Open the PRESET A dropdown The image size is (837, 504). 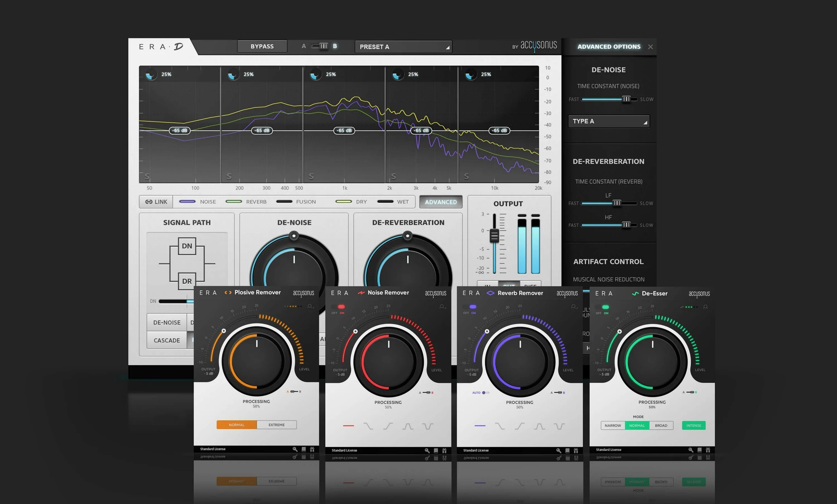tap(403, 47)
